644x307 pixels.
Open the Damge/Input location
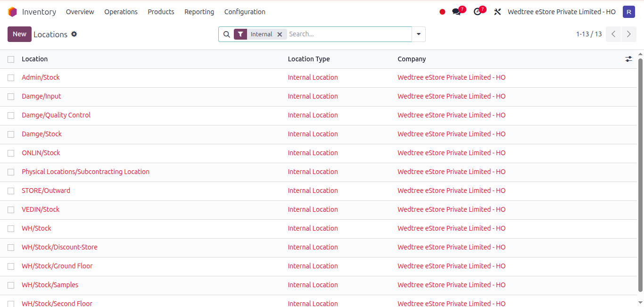coord(41,96)
